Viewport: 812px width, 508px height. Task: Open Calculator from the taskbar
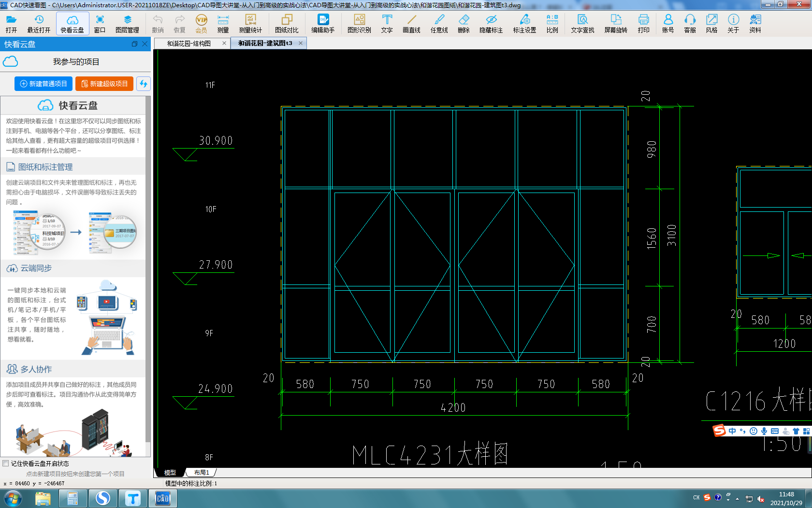click(73, 498)
